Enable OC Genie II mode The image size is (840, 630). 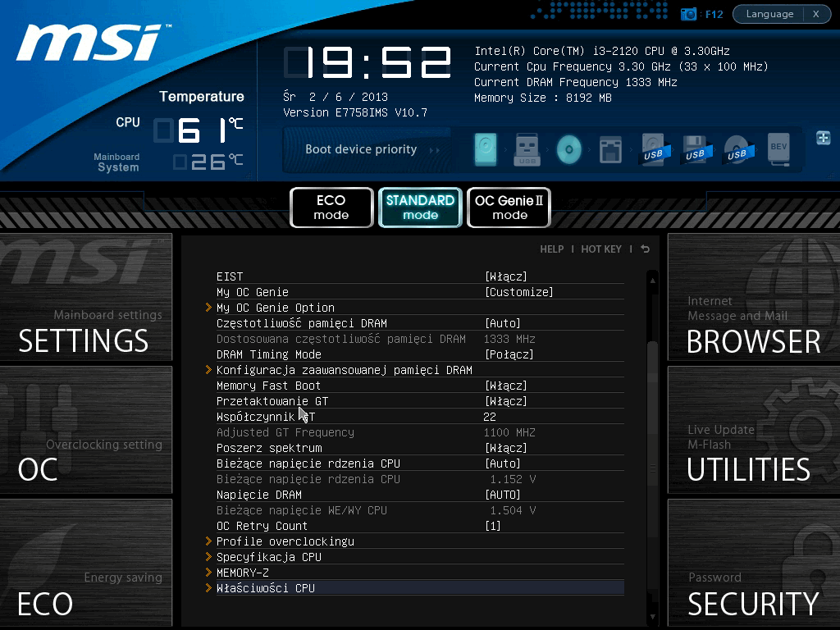point(509,208)
